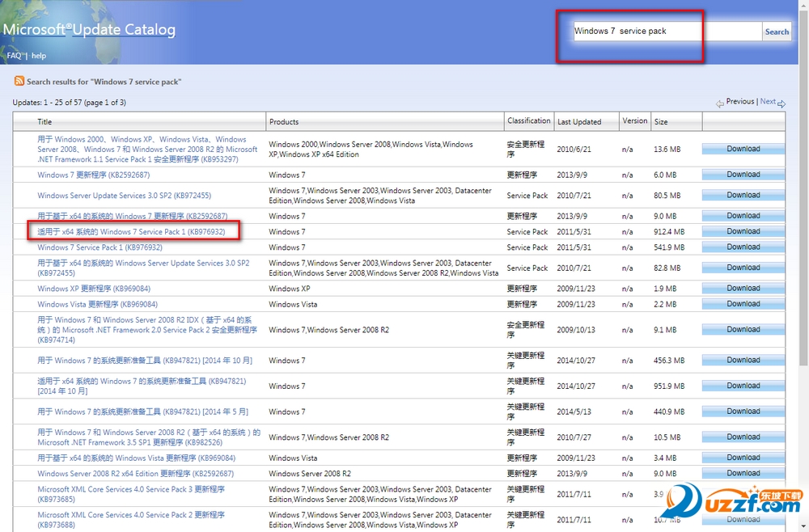Select the "Windows Server 2008 R2" product cell for KB2592687
809x532 pixels.
coord(310,473)
